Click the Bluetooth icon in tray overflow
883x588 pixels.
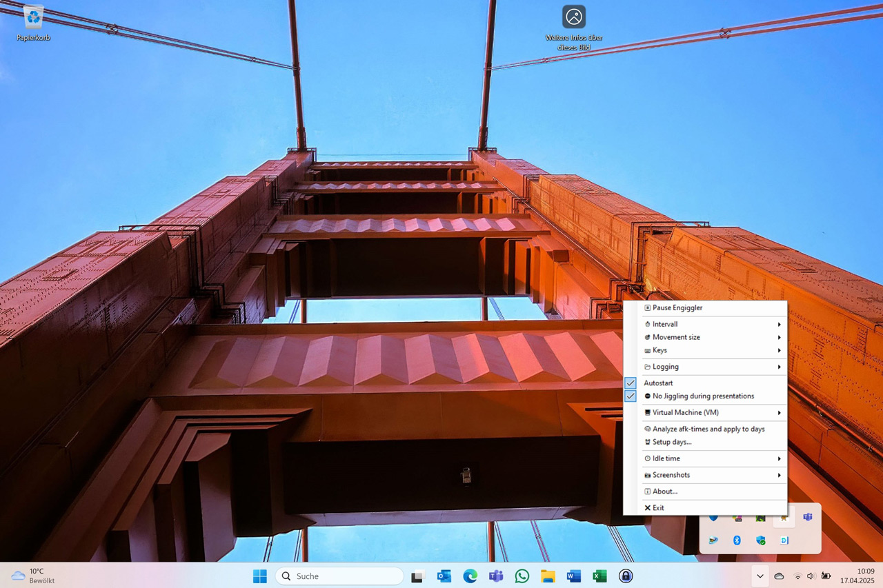[x=737, y=540]
